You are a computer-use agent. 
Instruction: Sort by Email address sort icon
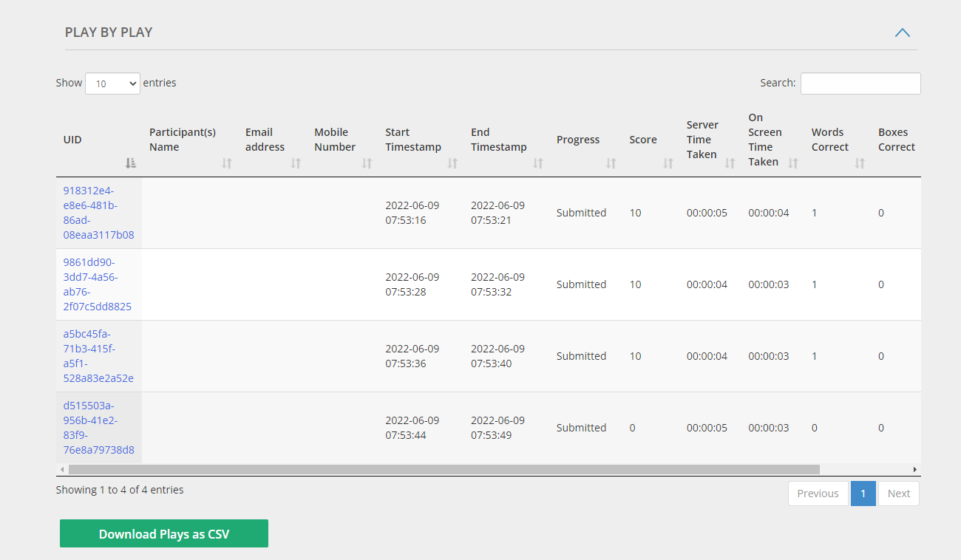296,163
